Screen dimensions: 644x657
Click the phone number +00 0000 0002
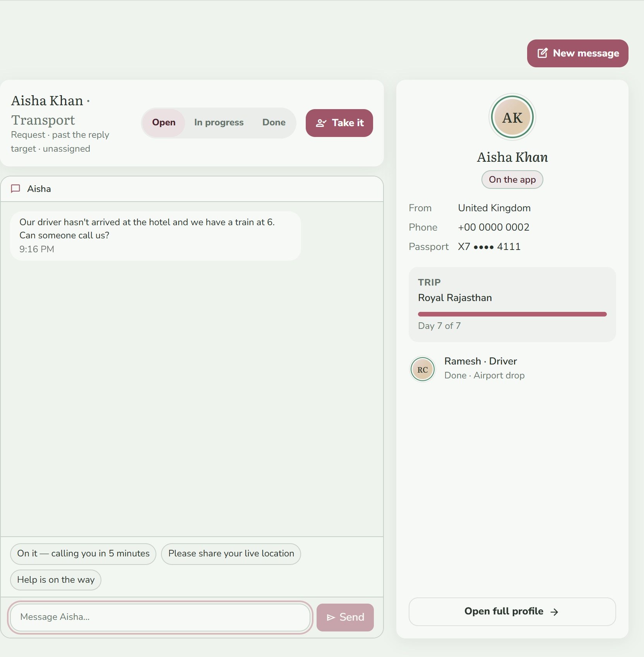(494, 228)
